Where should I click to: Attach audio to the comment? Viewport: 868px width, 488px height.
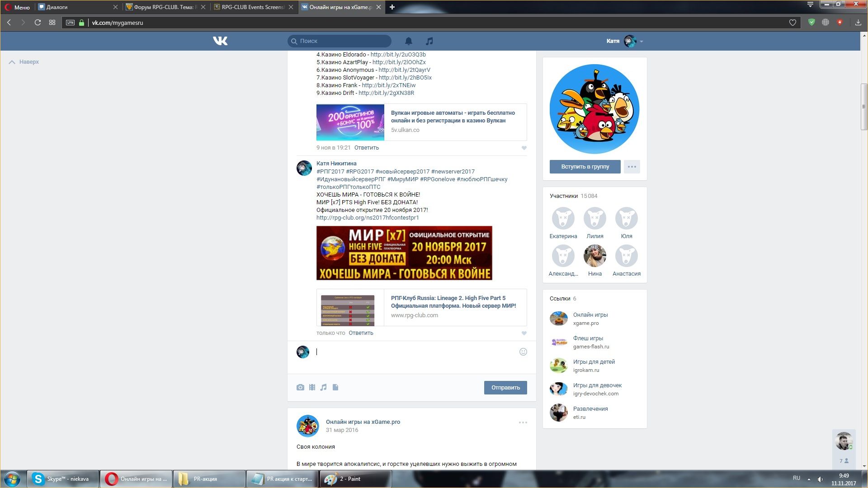pyautogui.click(x=323, y=387)
